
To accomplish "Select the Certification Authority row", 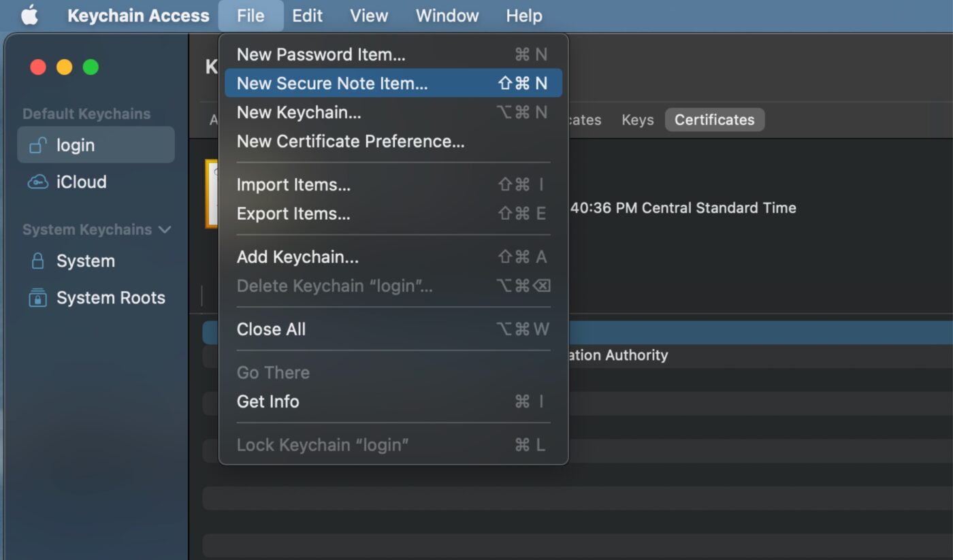I will pos(681,355).
